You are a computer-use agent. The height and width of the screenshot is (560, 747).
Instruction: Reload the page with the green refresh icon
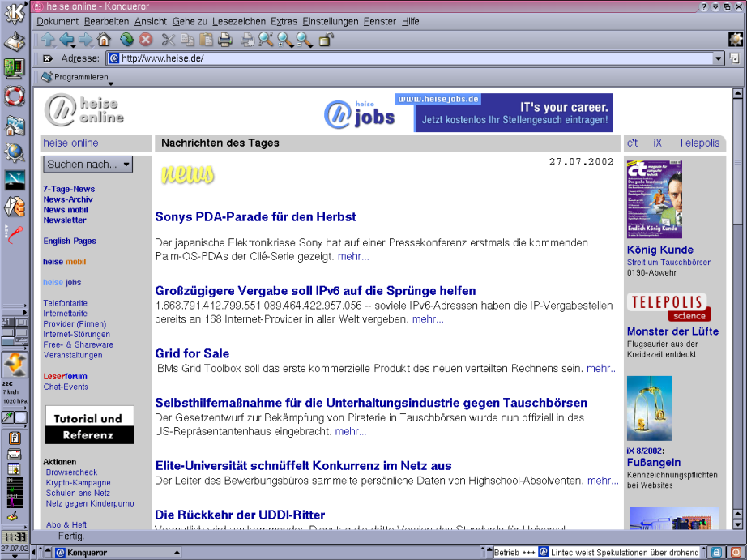click(126, 39)
